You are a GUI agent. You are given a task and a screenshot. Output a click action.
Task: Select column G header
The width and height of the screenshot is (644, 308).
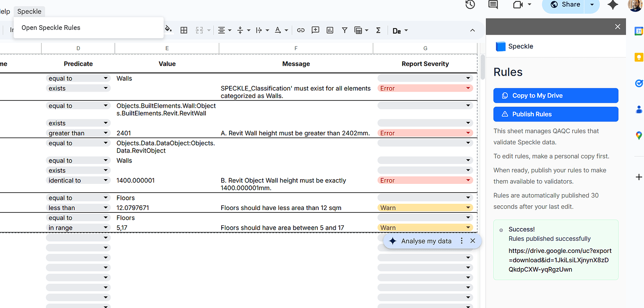(425, 48)
